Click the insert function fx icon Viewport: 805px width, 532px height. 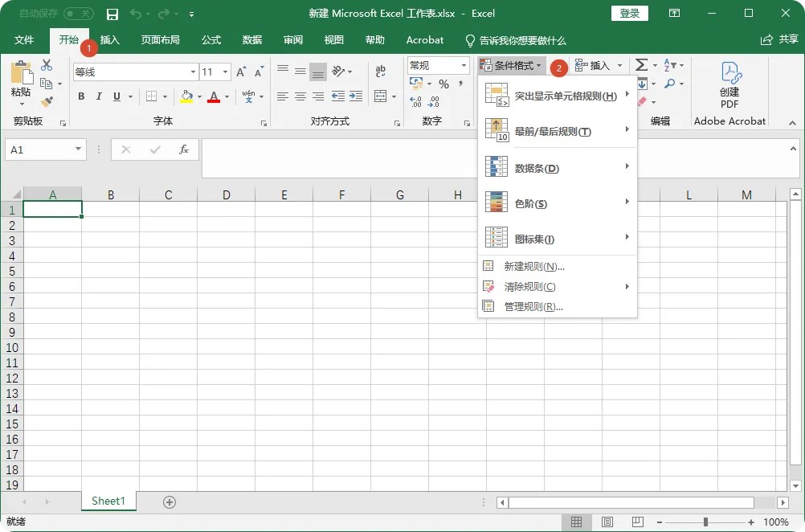[x=183, y=149]
